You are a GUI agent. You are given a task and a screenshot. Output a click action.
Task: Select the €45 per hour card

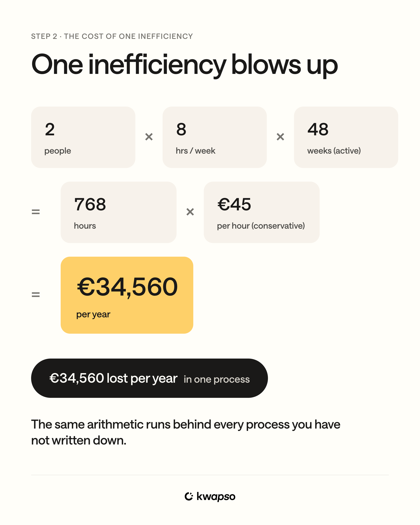click(x=262, y=212)
